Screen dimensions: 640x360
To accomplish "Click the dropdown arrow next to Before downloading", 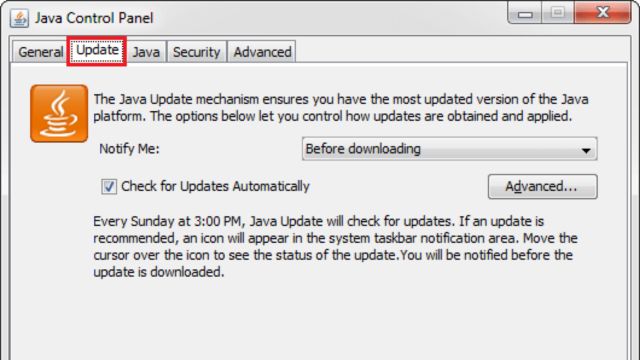I will [586, 150].
